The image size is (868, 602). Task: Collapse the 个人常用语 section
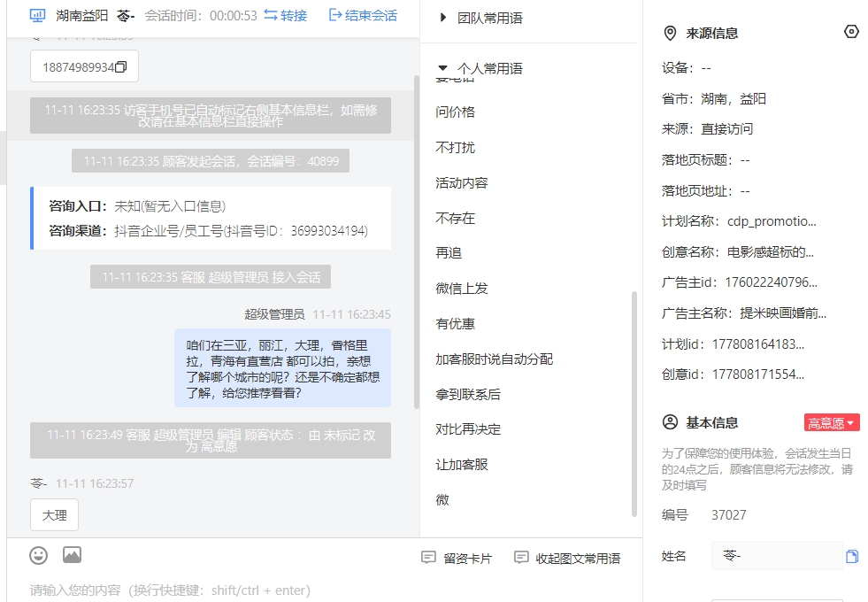tap(481, 68)
